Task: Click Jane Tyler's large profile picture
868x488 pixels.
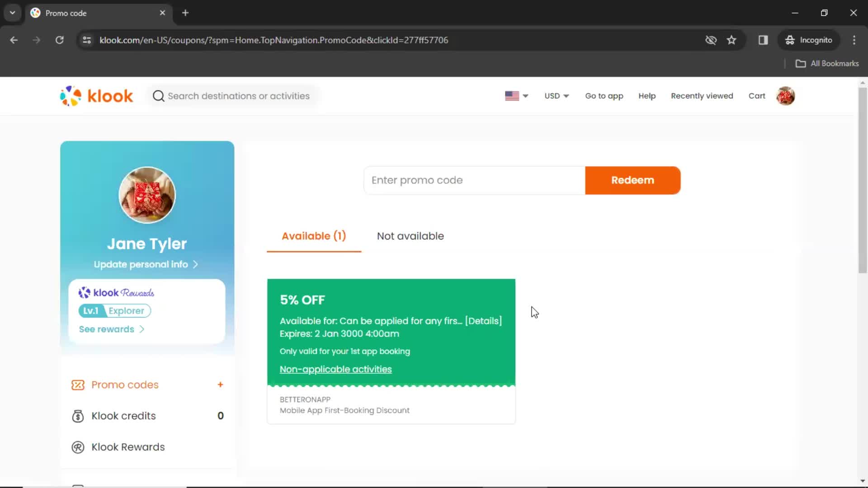Action: [147, 195]
